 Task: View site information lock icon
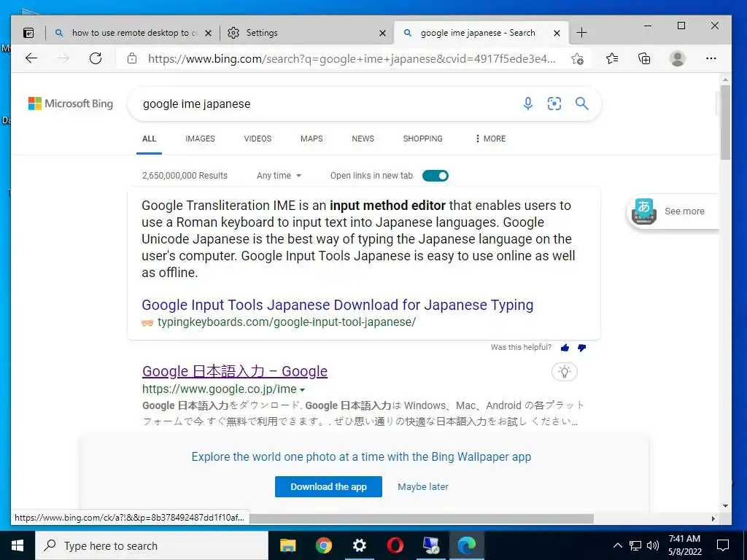pos(132,58)
